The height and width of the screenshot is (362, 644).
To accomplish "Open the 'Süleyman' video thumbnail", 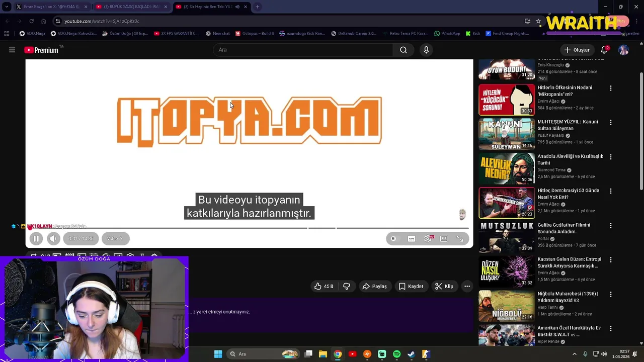I will pos(507,134).
